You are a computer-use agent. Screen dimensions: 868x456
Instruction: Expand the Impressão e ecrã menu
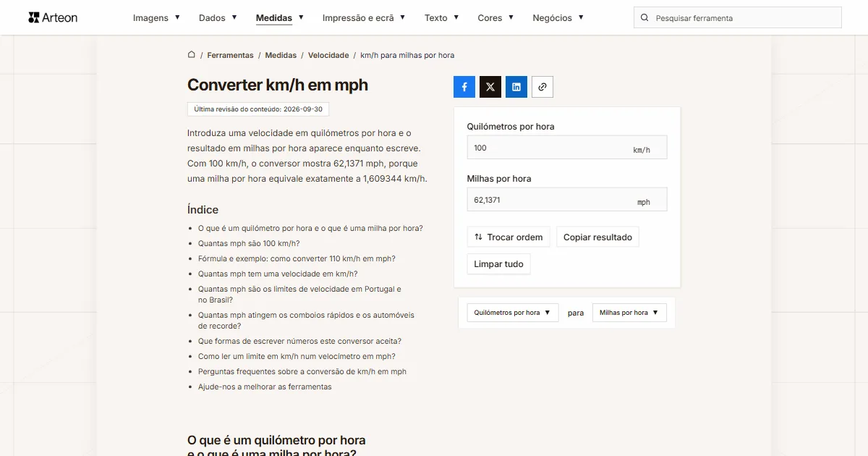click(364, 18)
